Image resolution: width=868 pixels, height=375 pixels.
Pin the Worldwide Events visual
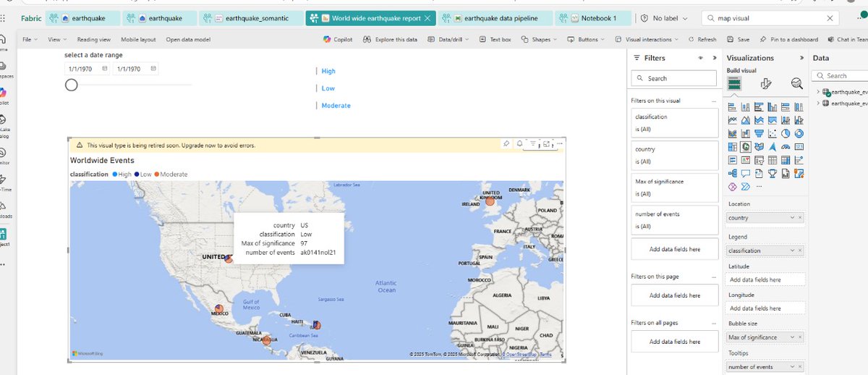click(x=507, y=144)
